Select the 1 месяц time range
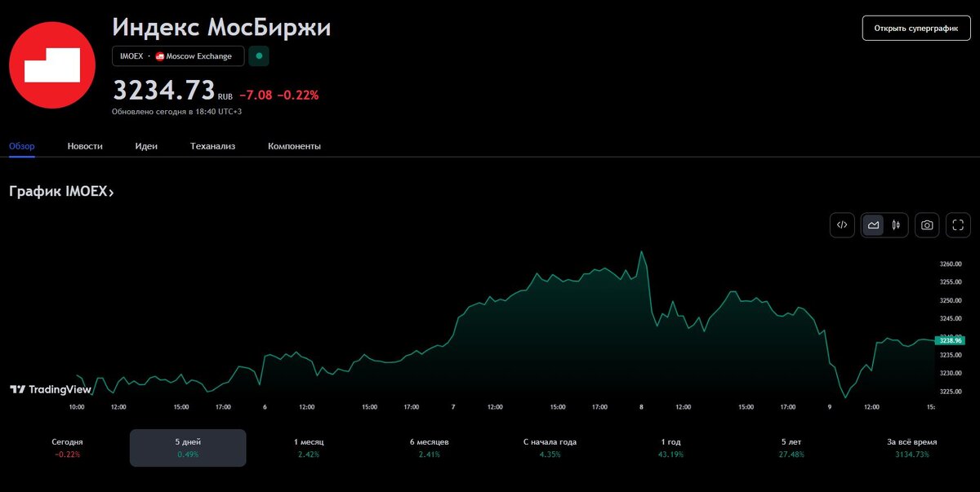 309,447
